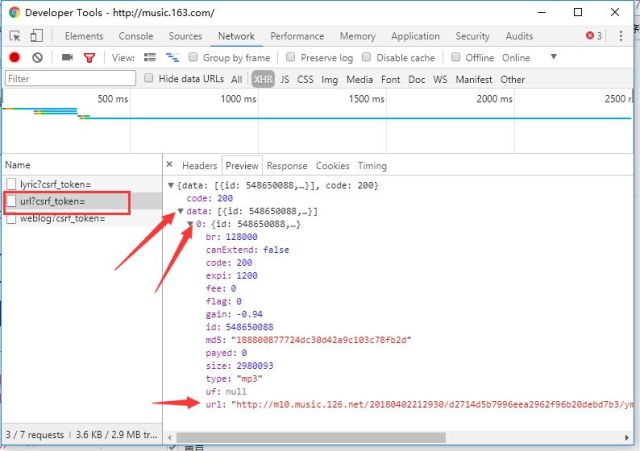Switch to large request rows view icon
This screenshot has height=451, width=640.
(x=150, y=57)
